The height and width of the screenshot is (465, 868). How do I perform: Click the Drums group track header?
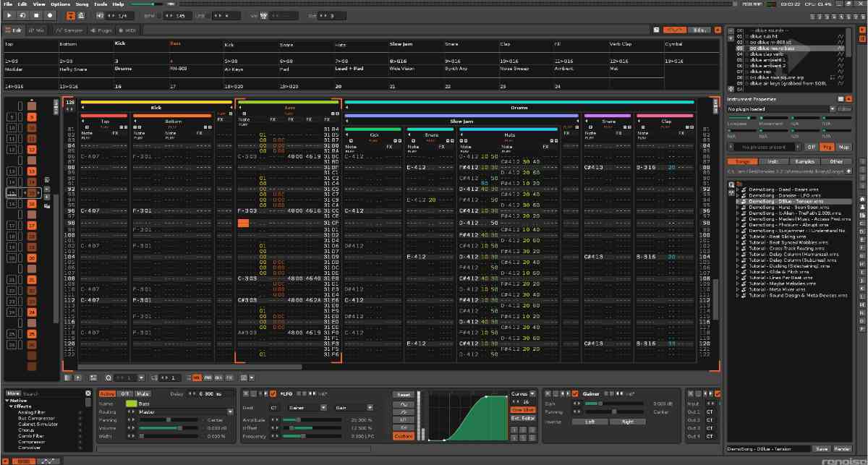(x=519, y=107)
